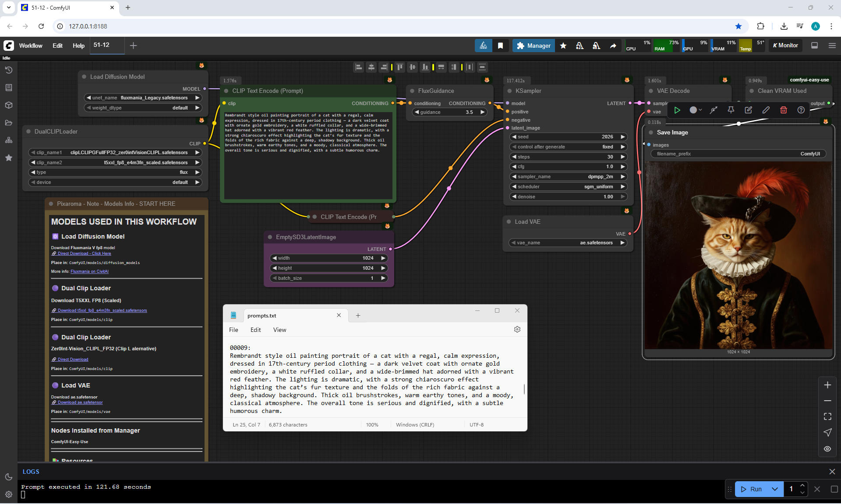Click the Fluxmania on CivitAI link
The width and height of the screenshot is (841, 504).
(x=89, y=271)
